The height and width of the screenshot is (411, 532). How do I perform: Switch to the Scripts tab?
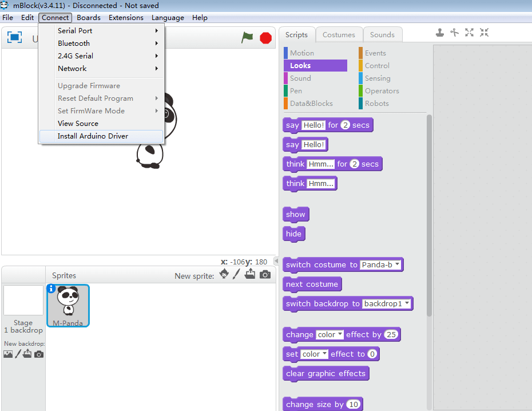[296, 34]
